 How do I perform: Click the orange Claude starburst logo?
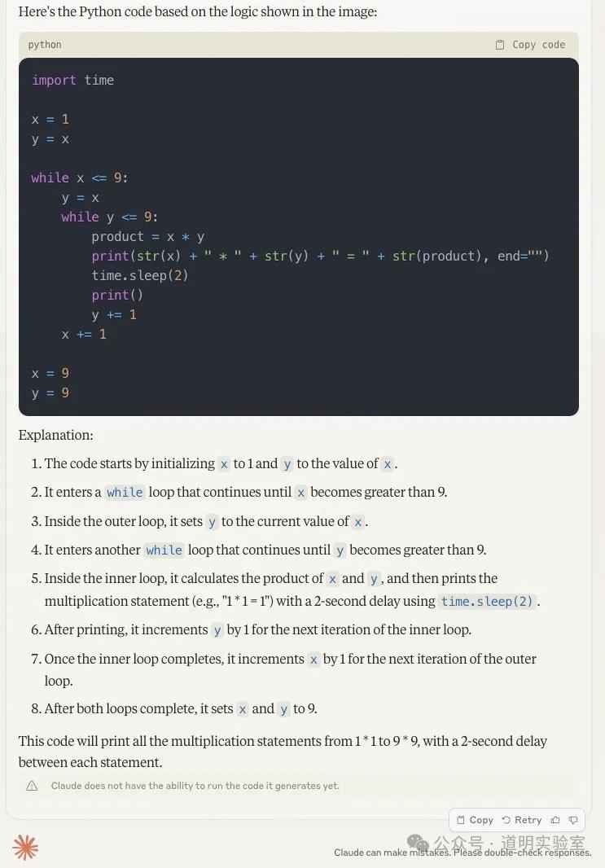tap(25, 847)
